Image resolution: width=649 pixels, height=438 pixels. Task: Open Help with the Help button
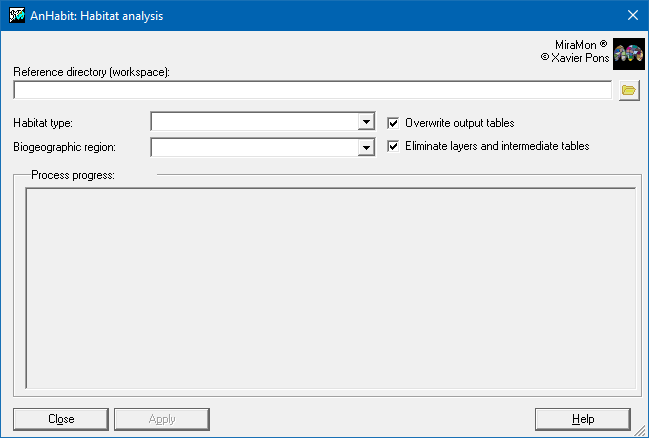click(583, 419)
